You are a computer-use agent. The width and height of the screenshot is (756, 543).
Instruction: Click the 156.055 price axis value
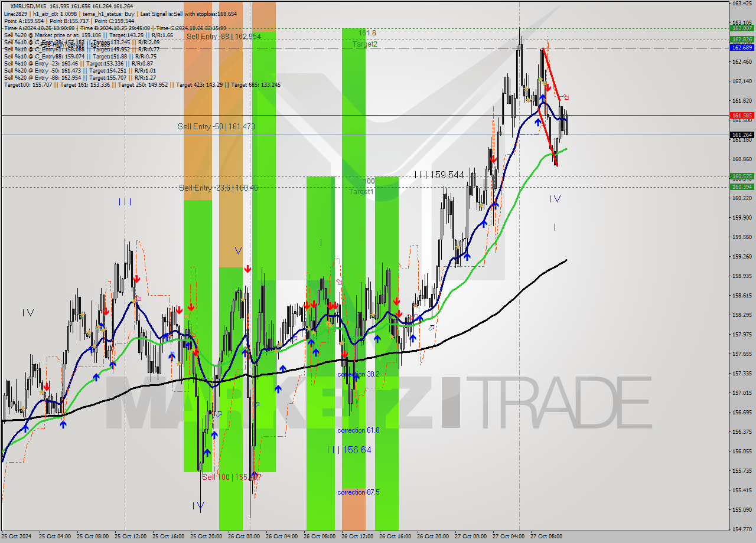(x=741, y=451)
